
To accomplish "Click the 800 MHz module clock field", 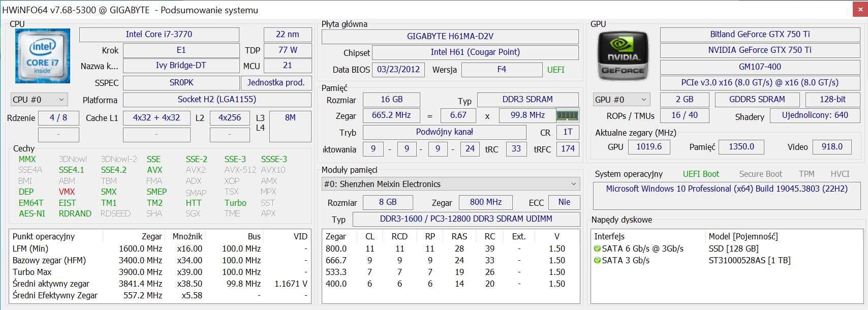I will click(486, 202).
